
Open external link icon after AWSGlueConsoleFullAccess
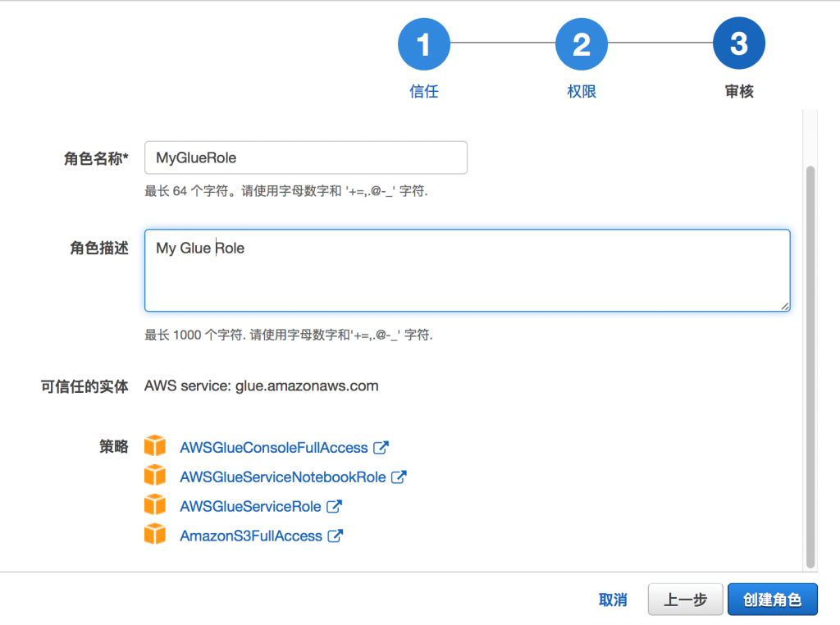click(x=381, y=447)
